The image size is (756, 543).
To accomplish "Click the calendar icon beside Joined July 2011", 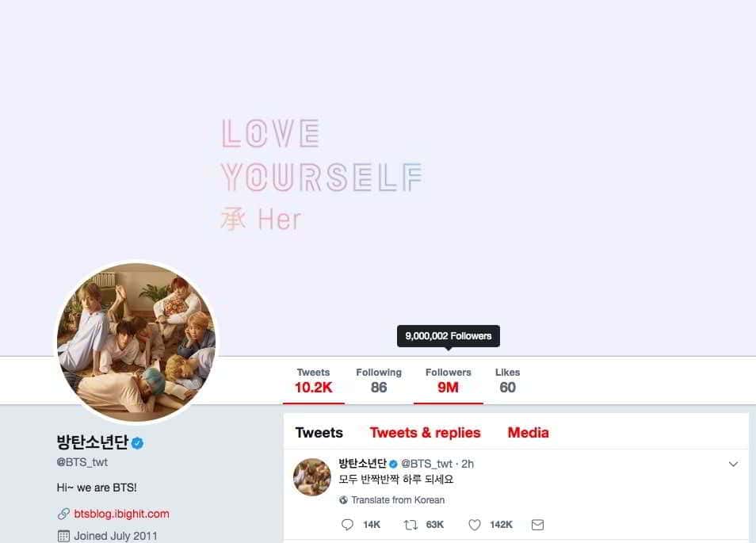I will click(63, 536).
